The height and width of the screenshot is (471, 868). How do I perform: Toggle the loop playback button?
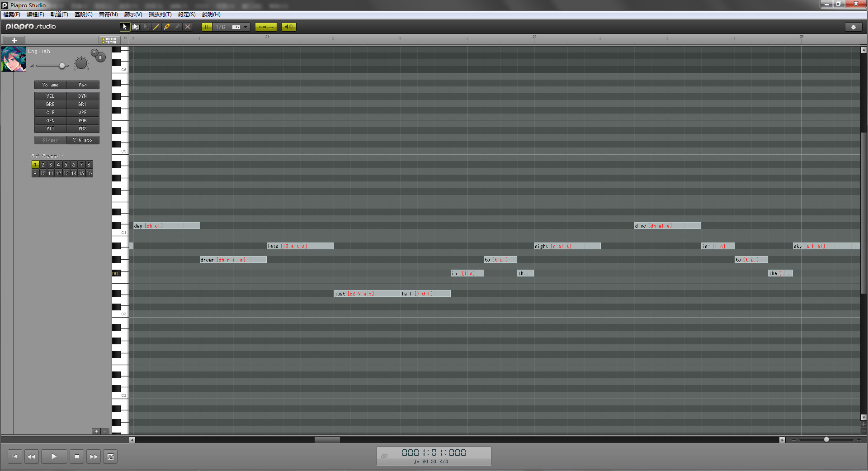[x=110, y=457]
